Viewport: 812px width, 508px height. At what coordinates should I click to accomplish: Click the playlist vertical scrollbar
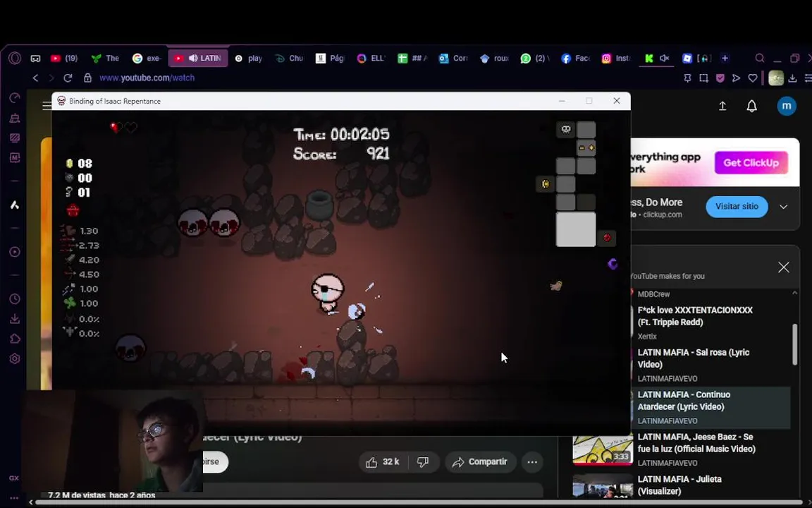click(795, 344)
